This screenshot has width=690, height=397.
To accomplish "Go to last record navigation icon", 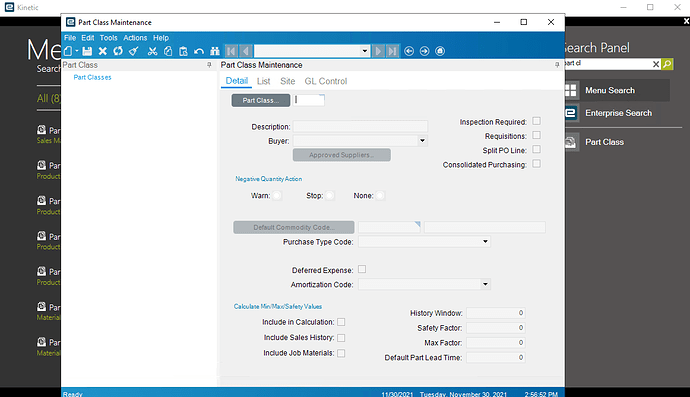I will 393,51.
